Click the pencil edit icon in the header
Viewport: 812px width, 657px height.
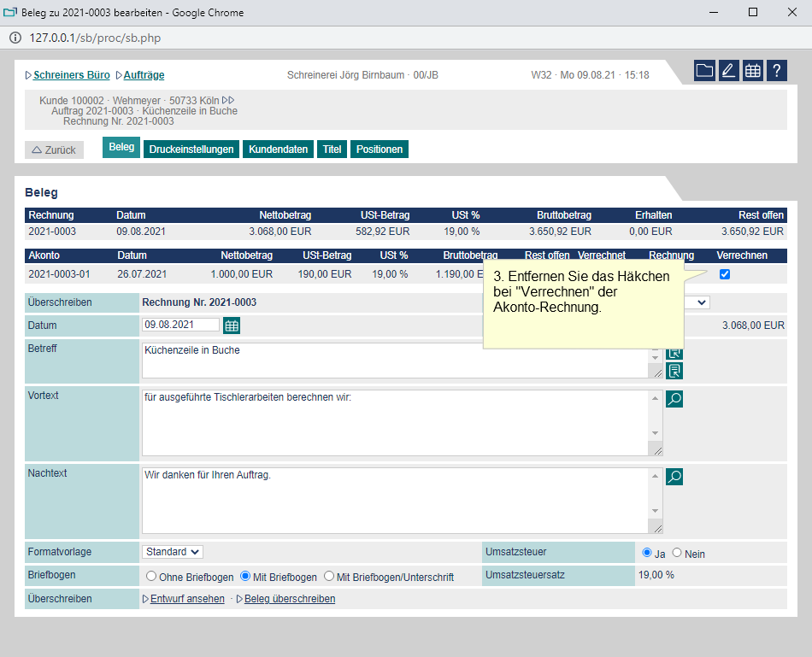[728, 71]
